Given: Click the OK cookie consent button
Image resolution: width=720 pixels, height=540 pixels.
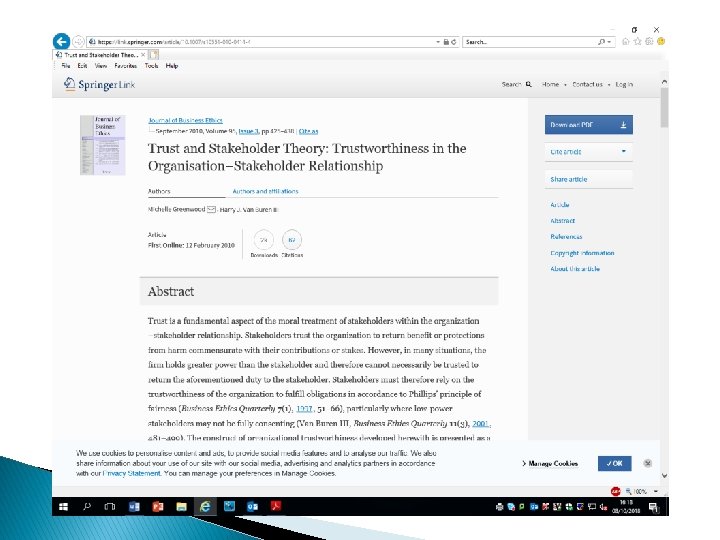Looking at the screenshot, I should [x=614, y=463].
